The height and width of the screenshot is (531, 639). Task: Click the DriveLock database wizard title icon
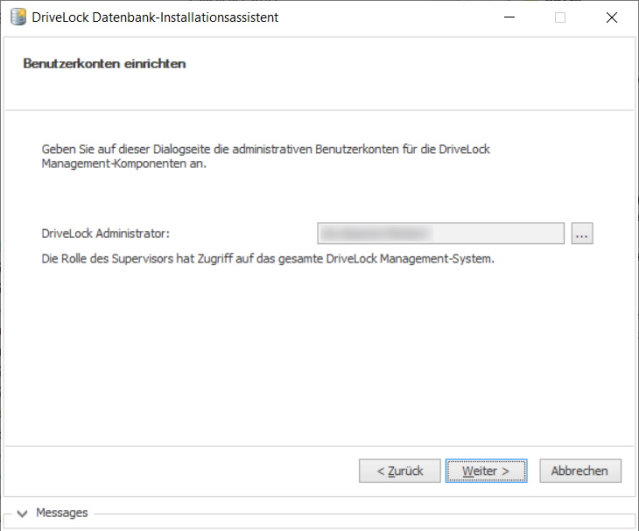(18, 17)
